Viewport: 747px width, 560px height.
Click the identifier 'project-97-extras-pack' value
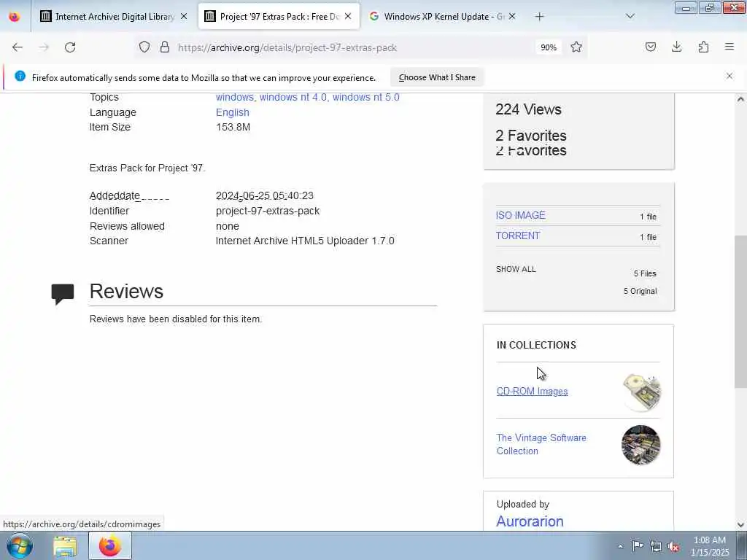coord(268,211)
